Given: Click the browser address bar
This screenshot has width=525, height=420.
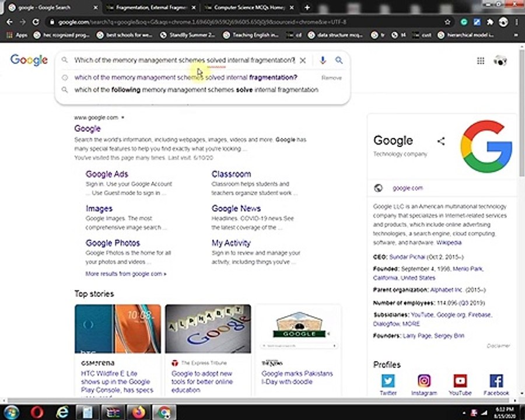Looking at the screenshot, I should tap(244, 22).
